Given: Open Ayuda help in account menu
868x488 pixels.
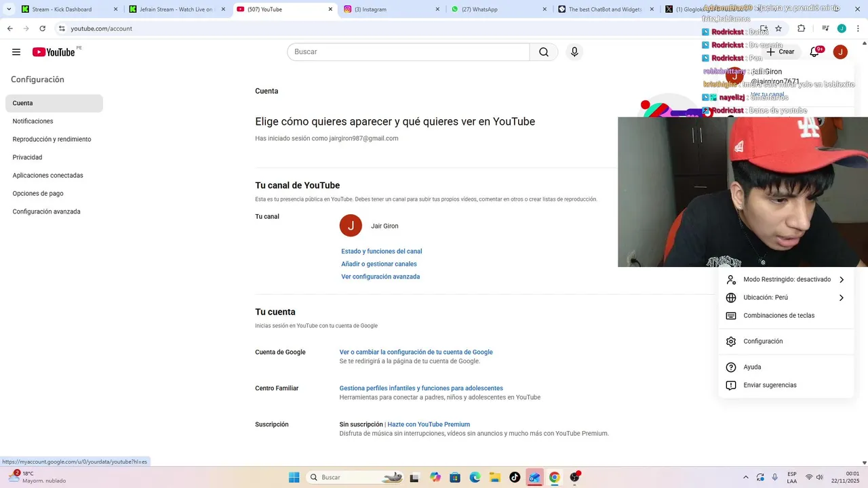Looking at the screenshot, I should coord(731,367).
